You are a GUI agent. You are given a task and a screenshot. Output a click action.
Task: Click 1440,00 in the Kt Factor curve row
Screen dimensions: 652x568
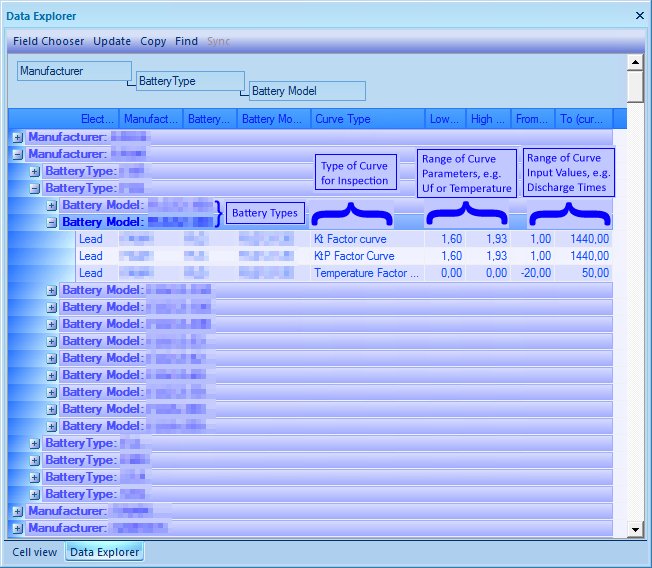coord(584,239)
